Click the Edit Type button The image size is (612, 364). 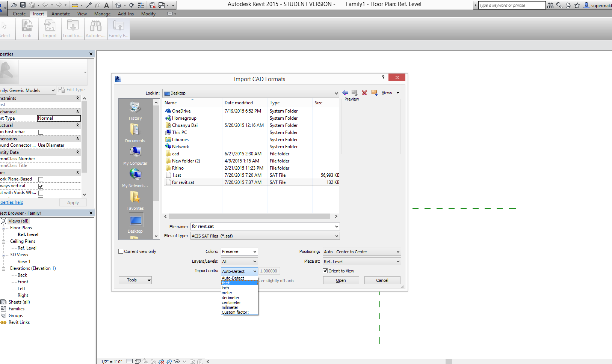(71, 90)
